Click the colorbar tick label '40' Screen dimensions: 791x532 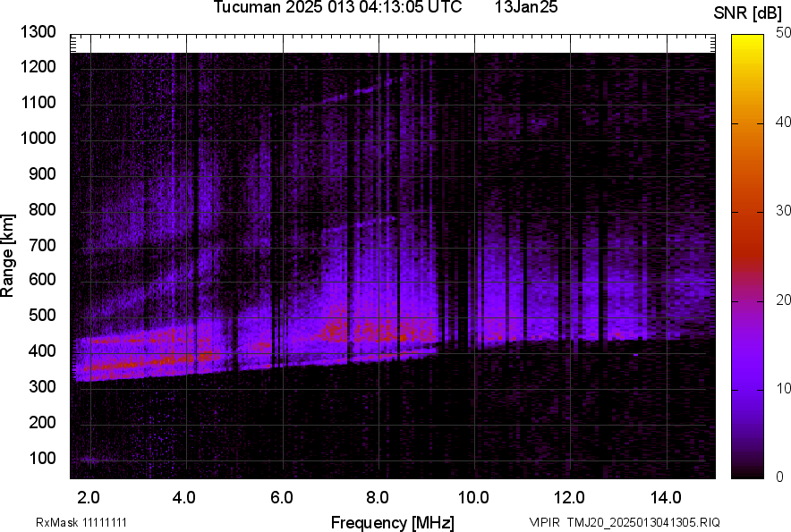coord(783,122)
